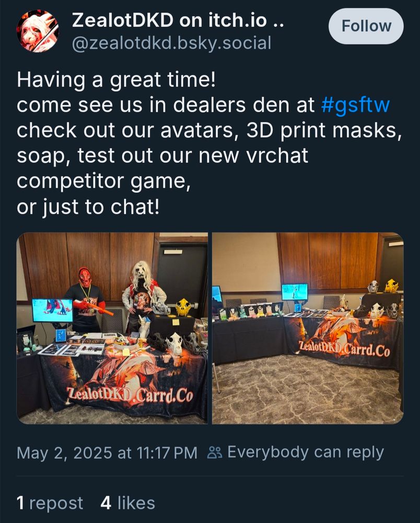
Task: Tap the ZealotDKD.Carrd.Co banner in the left photo
Action: 130,395
